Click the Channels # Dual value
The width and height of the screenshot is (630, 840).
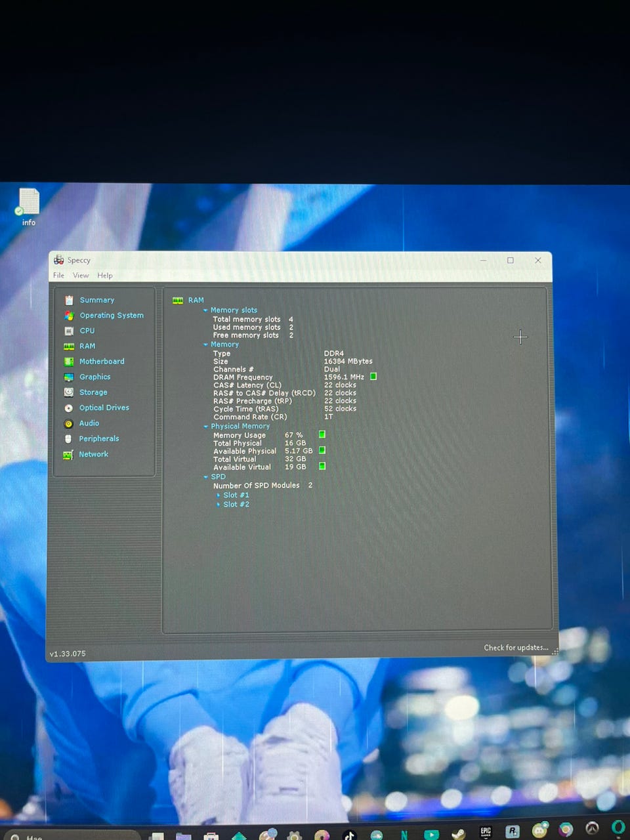click(332, 369)
